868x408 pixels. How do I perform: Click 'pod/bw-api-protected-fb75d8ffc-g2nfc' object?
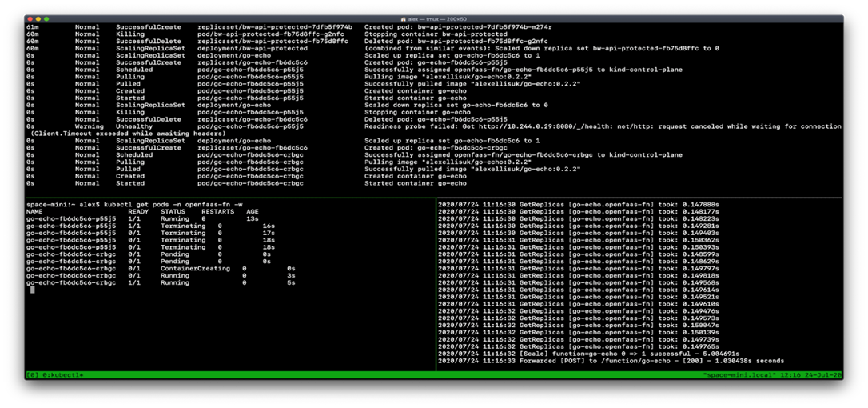point(271,34)
